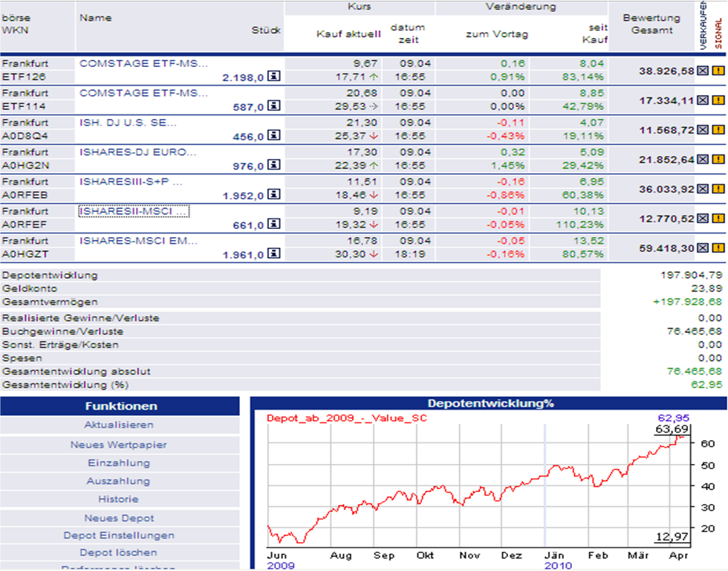Open signal alert icon for 17.334,11 row

(x=718, y=100)
